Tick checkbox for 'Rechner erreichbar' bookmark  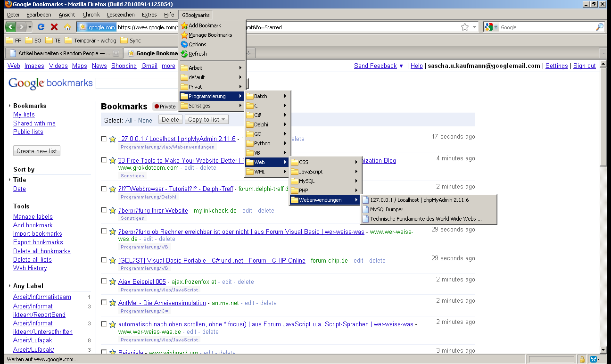[104, 232]
